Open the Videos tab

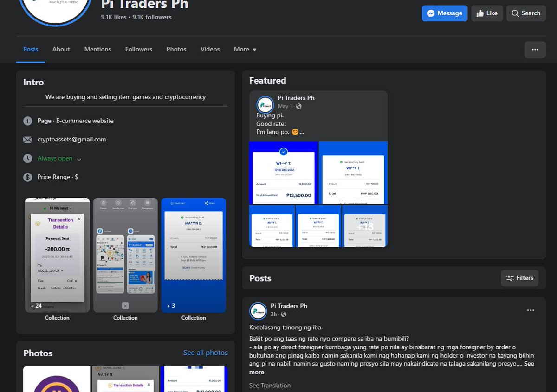210,49
